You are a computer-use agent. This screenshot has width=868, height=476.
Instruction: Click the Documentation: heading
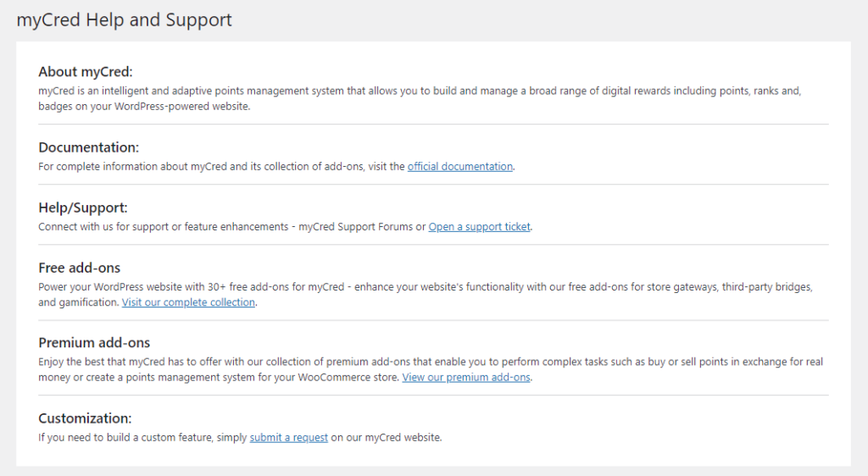pyautogui.click(x=88, y=147)
